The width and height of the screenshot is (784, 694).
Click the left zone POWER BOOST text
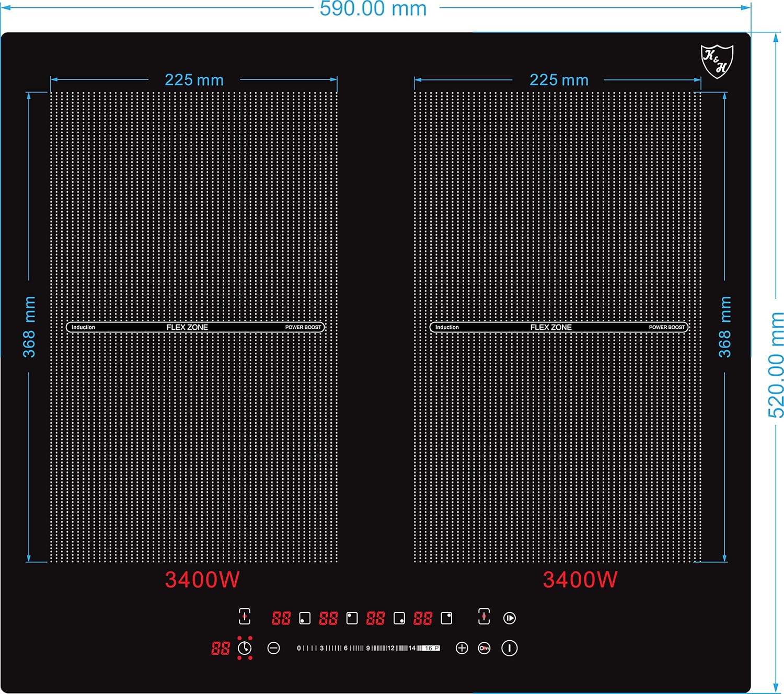[303, 327]
